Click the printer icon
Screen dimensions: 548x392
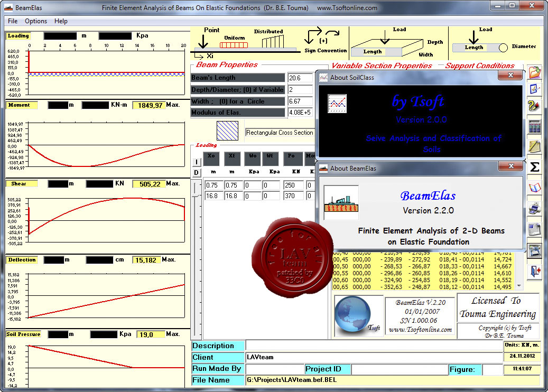(x=534, y=209)
